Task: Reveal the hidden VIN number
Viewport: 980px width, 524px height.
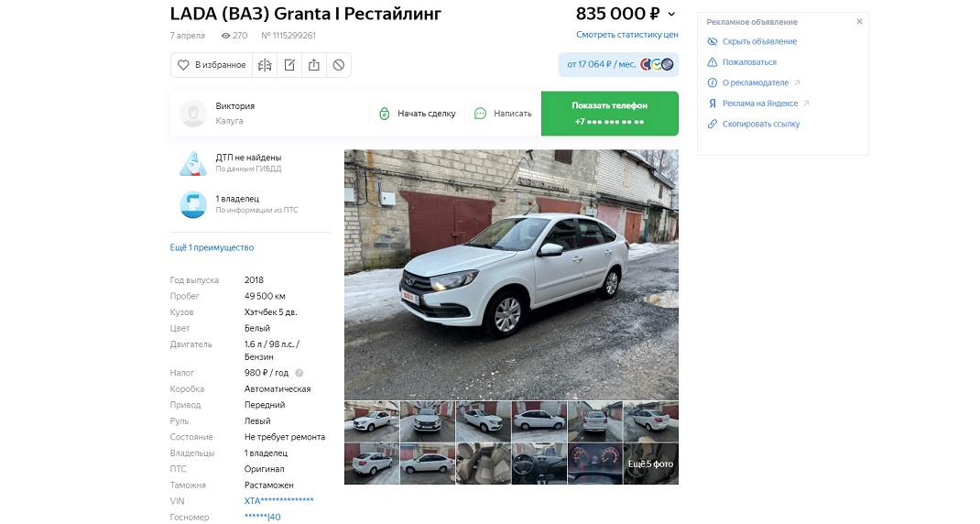Action: (278, 501)
